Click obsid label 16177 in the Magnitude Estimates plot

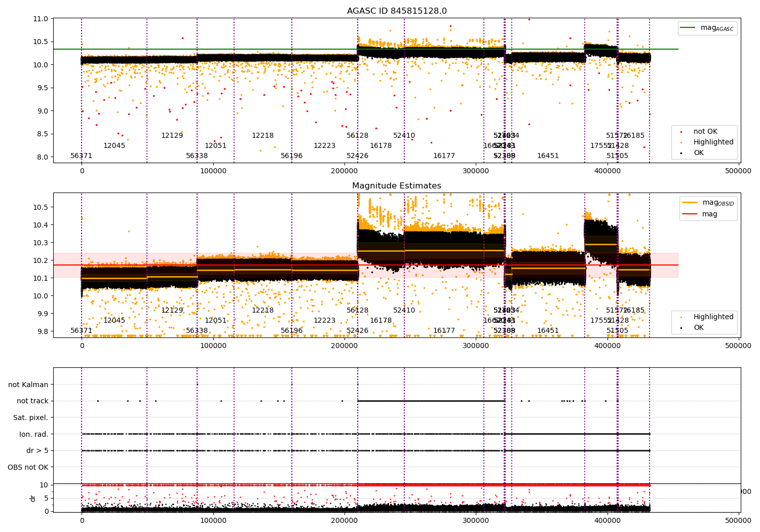444,331
